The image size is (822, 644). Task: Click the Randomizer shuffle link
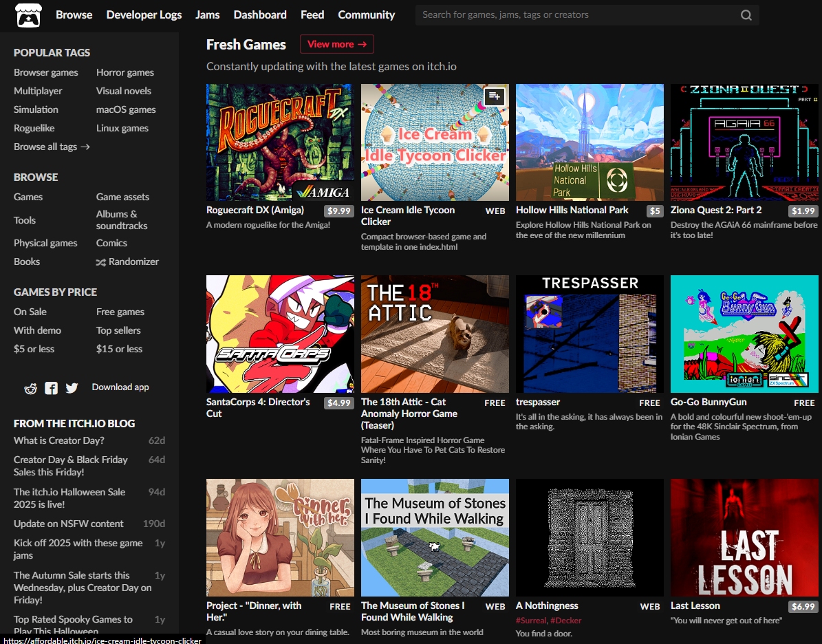pos(127,261)
